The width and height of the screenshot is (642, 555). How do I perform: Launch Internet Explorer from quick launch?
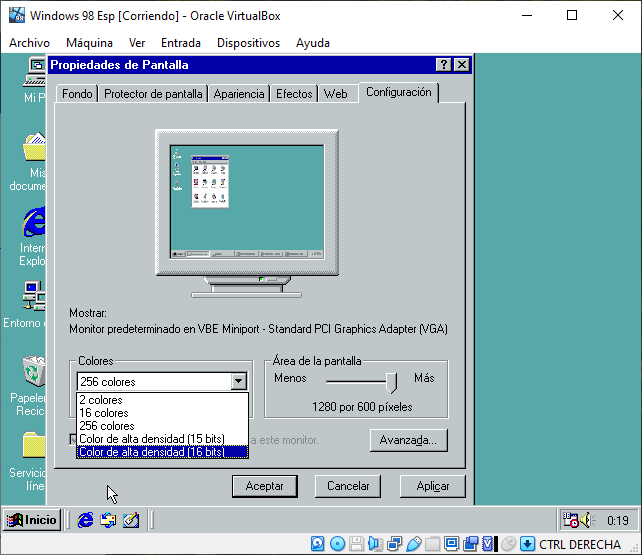(x=85, y=520)
